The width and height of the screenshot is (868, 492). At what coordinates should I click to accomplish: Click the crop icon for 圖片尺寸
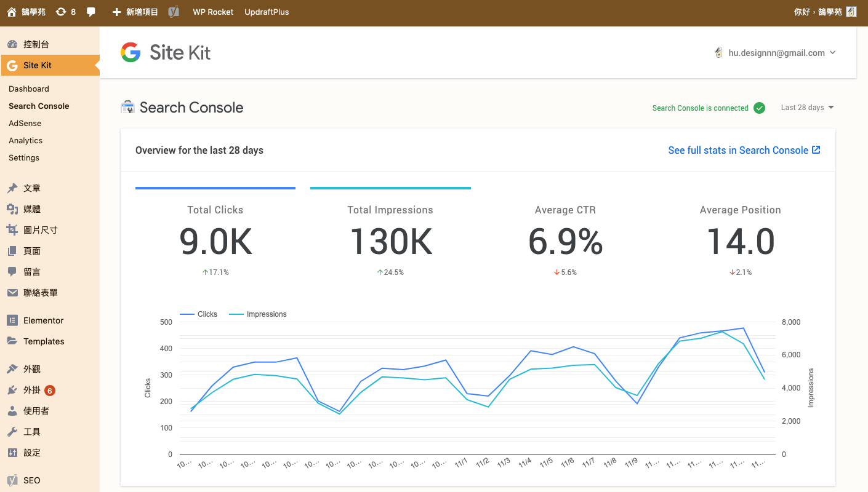(x=12, y=230)
